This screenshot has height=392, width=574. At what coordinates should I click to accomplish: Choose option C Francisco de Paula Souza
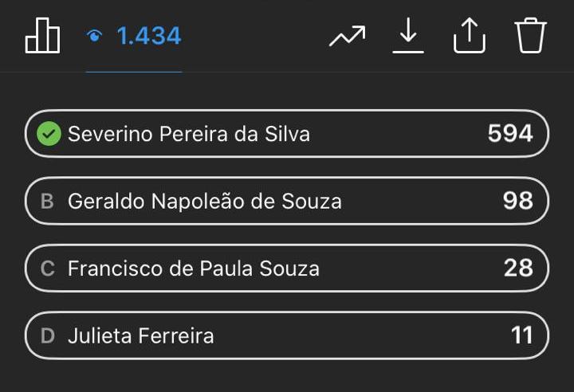pos(287,269)
